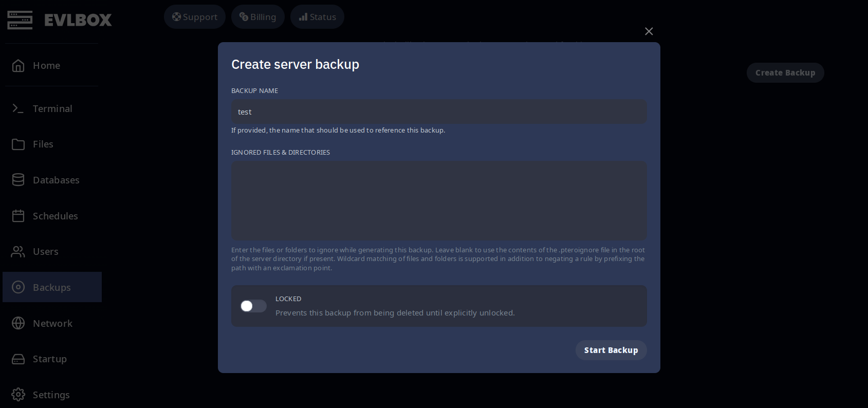Open the Terminal icon in sidebar
868x408 pixels.
point(19,108)
